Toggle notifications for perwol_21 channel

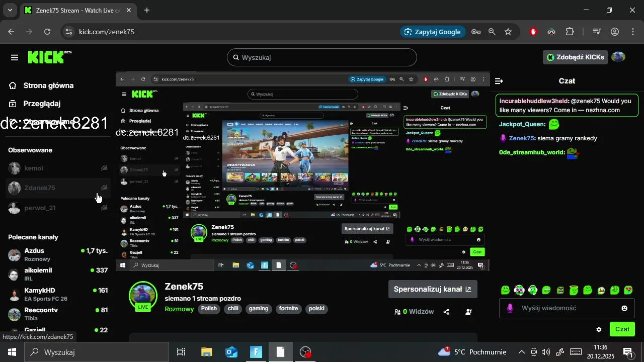click(104, 208)
